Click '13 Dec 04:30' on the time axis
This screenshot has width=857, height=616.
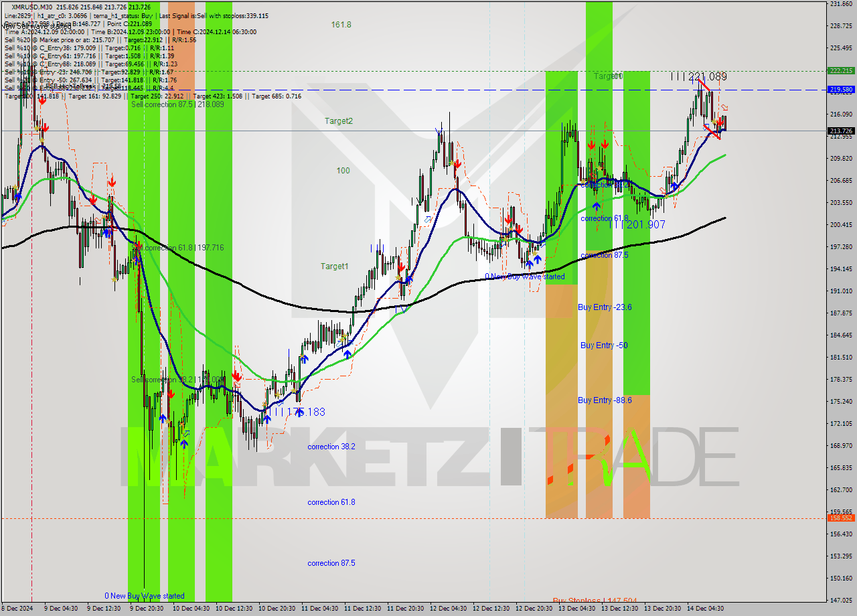(576, 609)
